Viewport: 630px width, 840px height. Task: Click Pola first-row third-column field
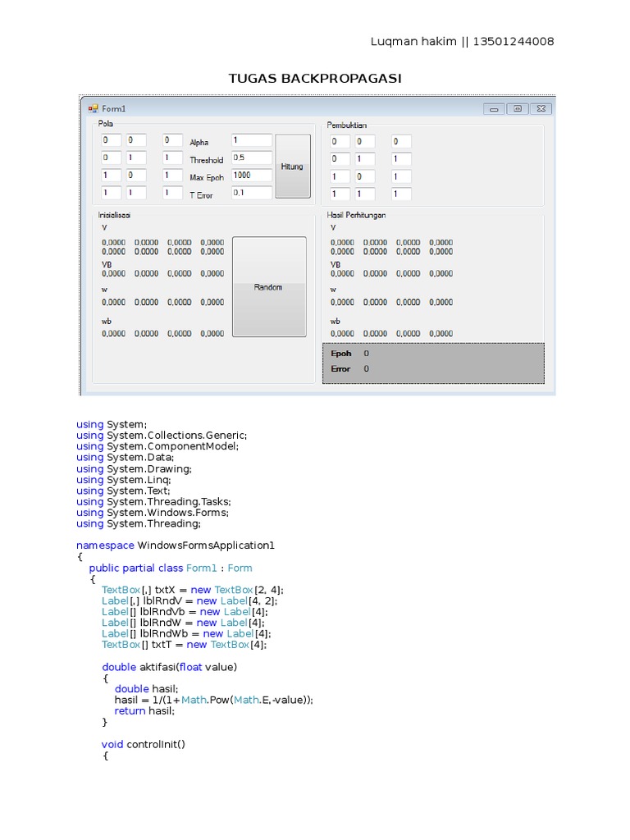pyautogui.click(x=172, y=140)
